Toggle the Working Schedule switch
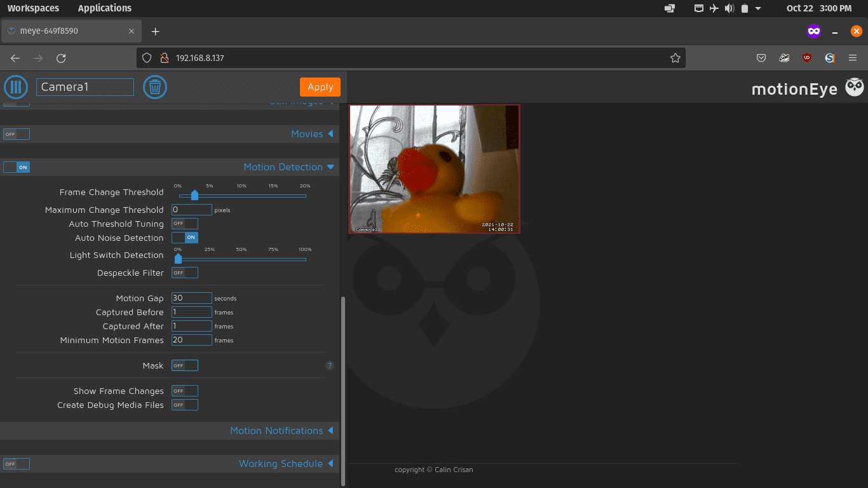 coord(17,464)
